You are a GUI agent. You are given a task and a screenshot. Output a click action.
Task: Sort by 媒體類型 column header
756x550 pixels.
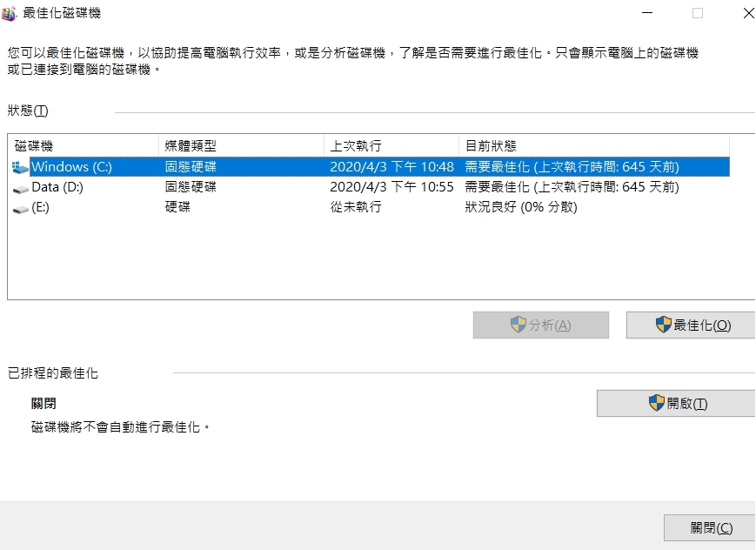[x=242, y=145]
